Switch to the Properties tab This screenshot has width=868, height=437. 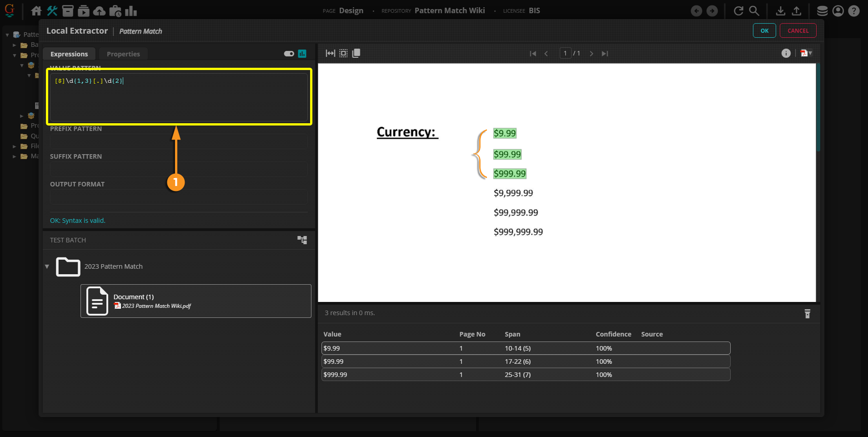pyautogui.click(x=123, y=54)
